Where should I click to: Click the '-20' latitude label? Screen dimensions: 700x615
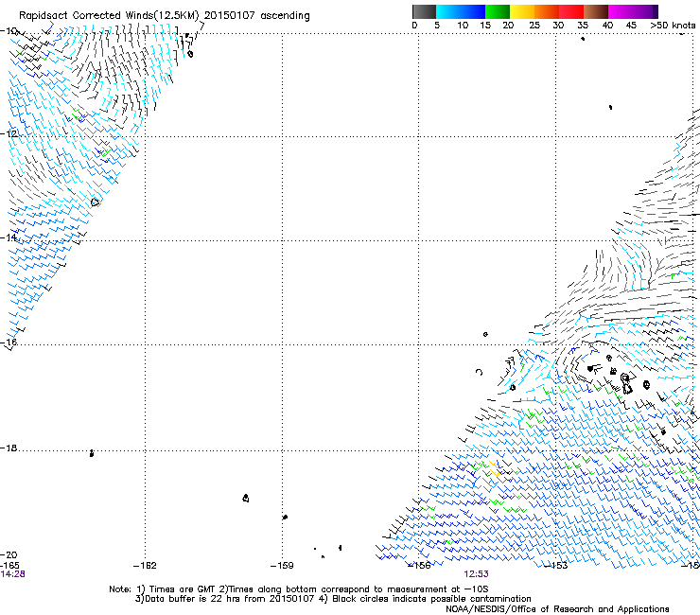point(9,555)
